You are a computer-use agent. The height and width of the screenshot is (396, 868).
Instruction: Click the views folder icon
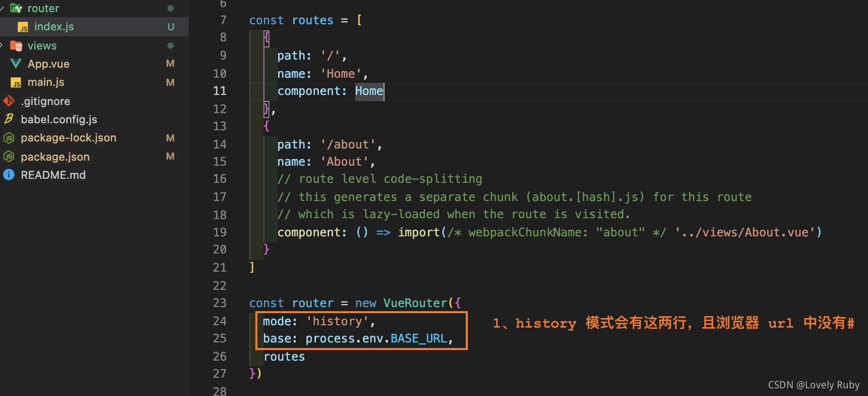click(16, 46)
